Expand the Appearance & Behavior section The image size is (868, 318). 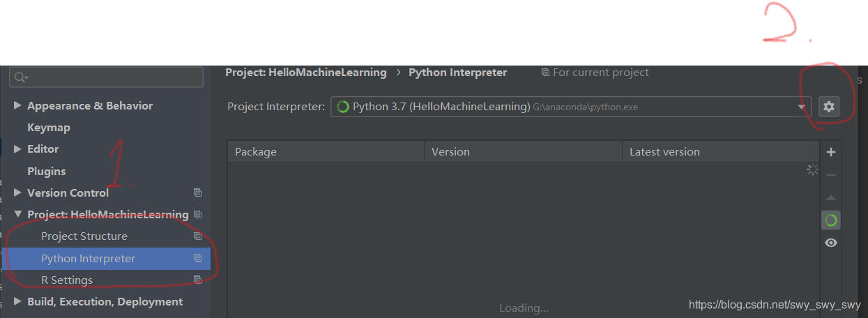(17, 106)
